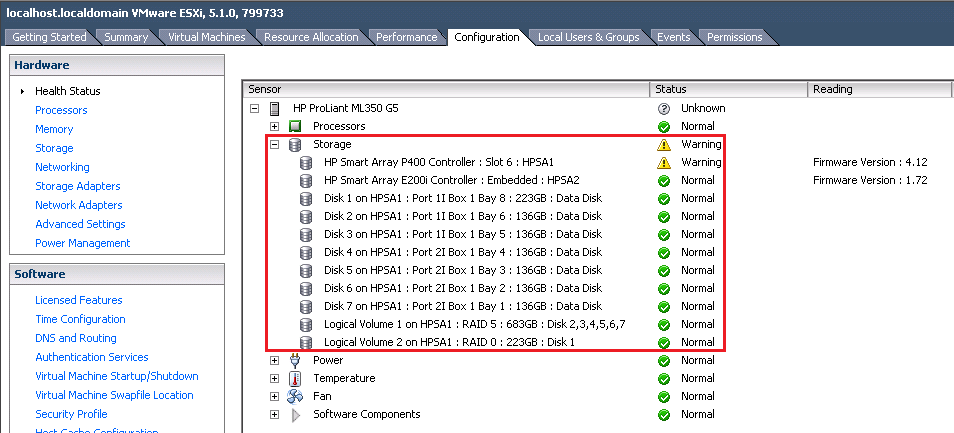Click the Storage warning status icon
This screenshot has width=954, height=433.
[663, 144]
